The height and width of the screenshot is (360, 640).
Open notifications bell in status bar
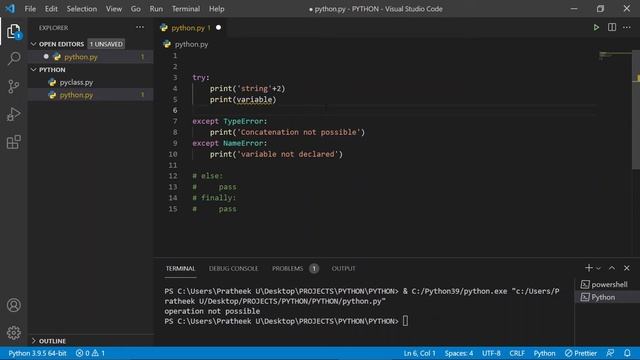[627, 353]
